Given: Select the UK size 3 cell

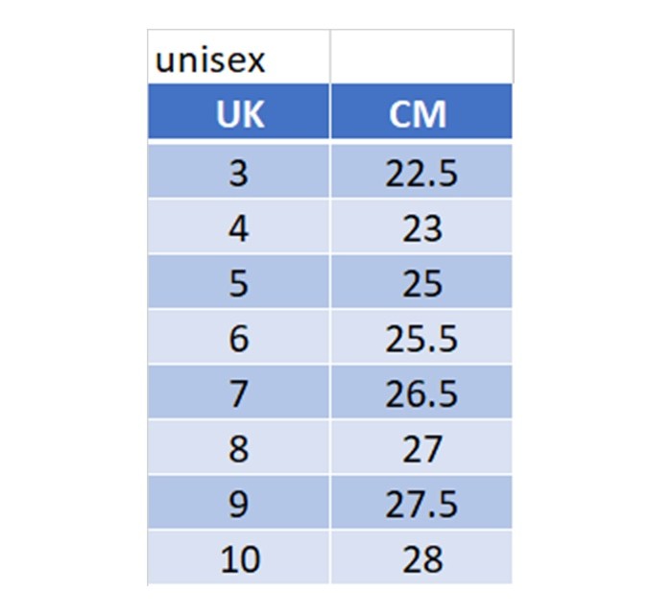Looking at the screenshot, I should coord(238,173).
